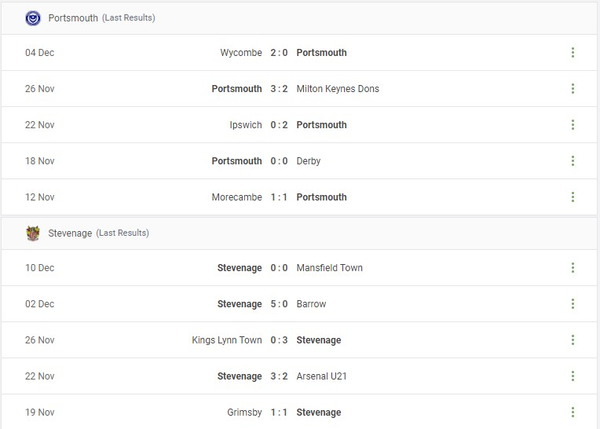Open more options for Kings Lynn Town match
This screenshot has height=429, width=600.
[573, 340]
